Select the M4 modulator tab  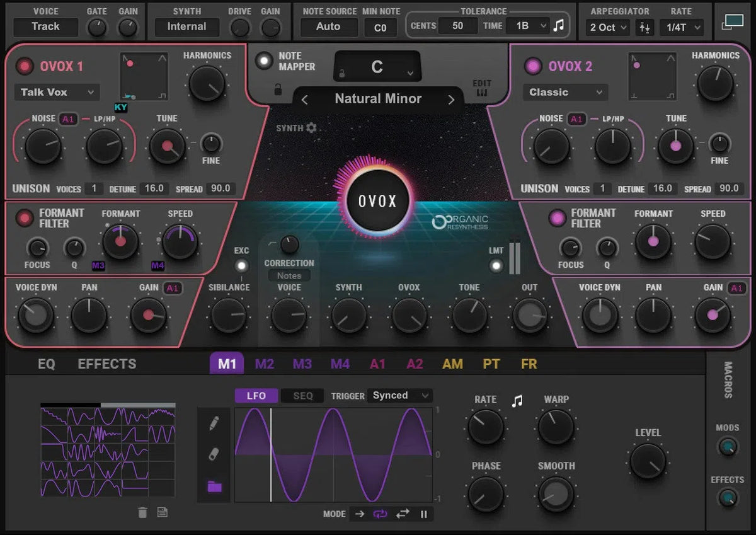pos(339,364)
